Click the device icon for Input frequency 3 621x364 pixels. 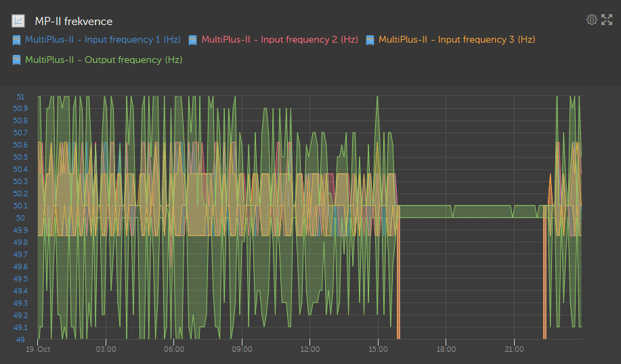pos(370,40)
